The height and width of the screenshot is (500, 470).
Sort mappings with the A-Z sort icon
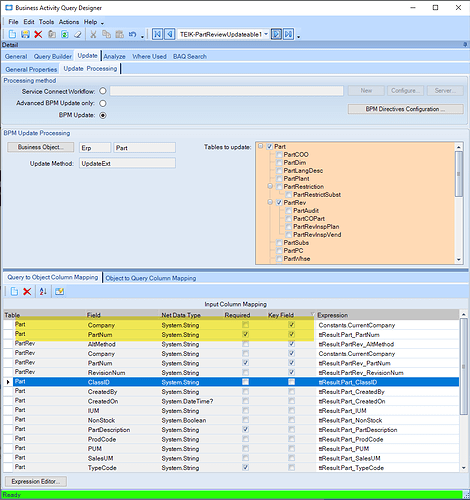pyautogui.click(x=43, y=291)
